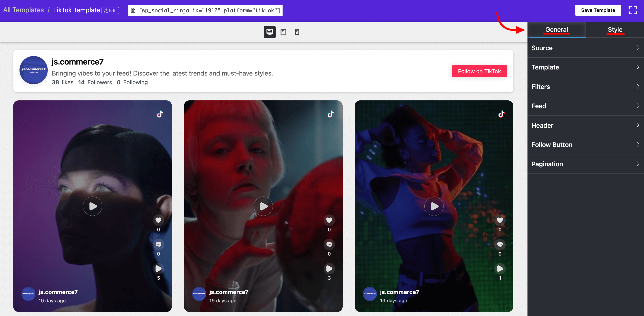Click small avatar on first video card
644x316 pixels.
(28, 294)
